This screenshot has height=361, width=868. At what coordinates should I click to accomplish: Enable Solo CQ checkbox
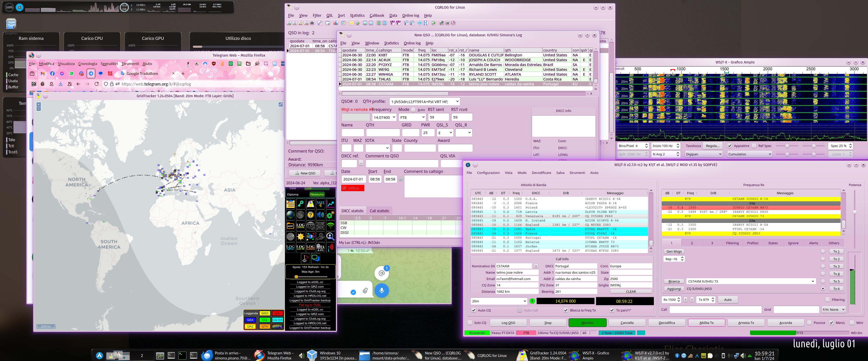pyautogui.click(x=470, y=323)
